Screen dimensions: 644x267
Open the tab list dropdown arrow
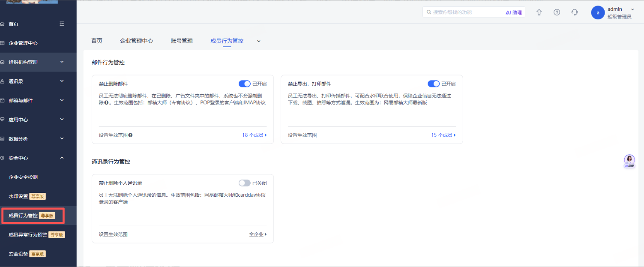(x=258, y=41)
